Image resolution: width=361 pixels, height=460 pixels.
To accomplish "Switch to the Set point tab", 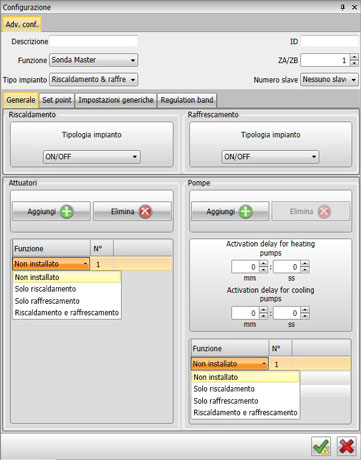I will [57, 100].
